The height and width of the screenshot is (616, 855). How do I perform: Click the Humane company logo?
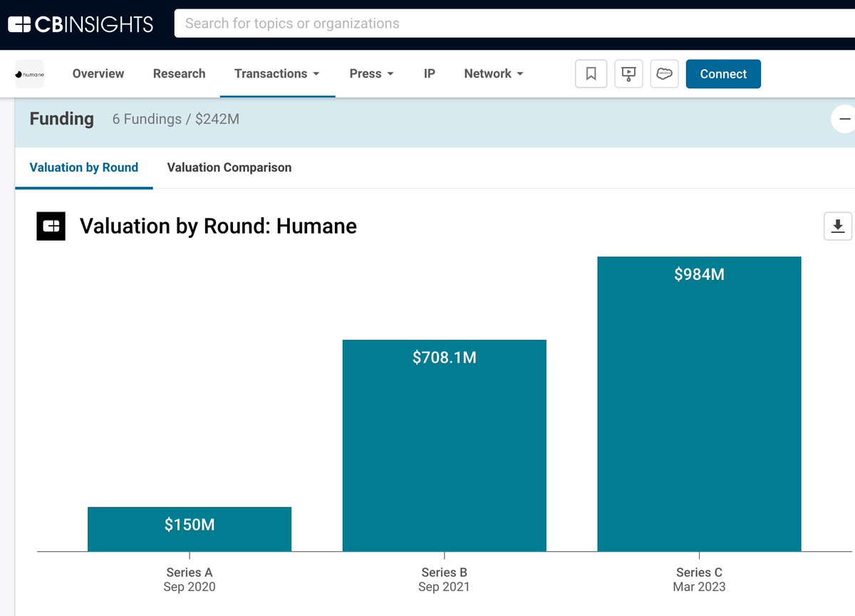click(30, 74)
